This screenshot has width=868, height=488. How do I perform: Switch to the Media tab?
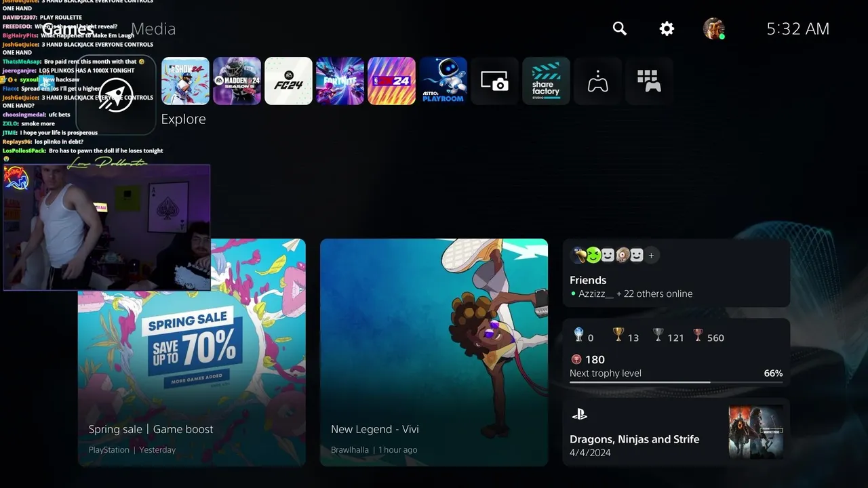153,28
